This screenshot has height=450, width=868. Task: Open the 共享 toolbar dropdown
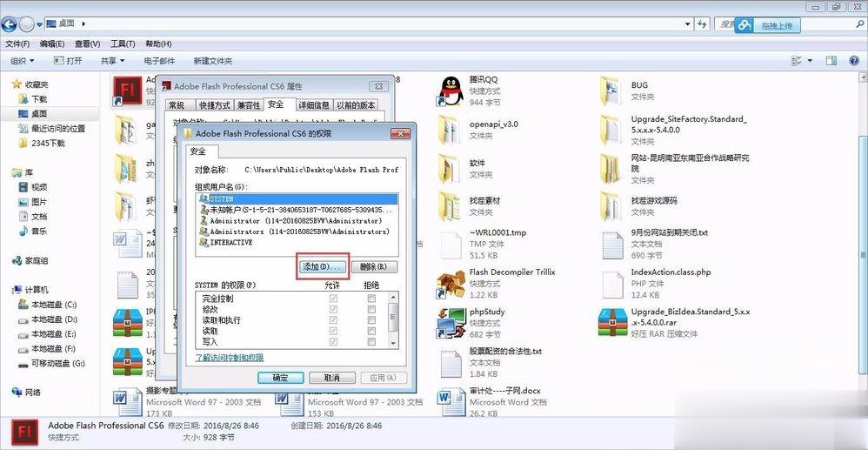pyautogui.click(x=112, y=61)
